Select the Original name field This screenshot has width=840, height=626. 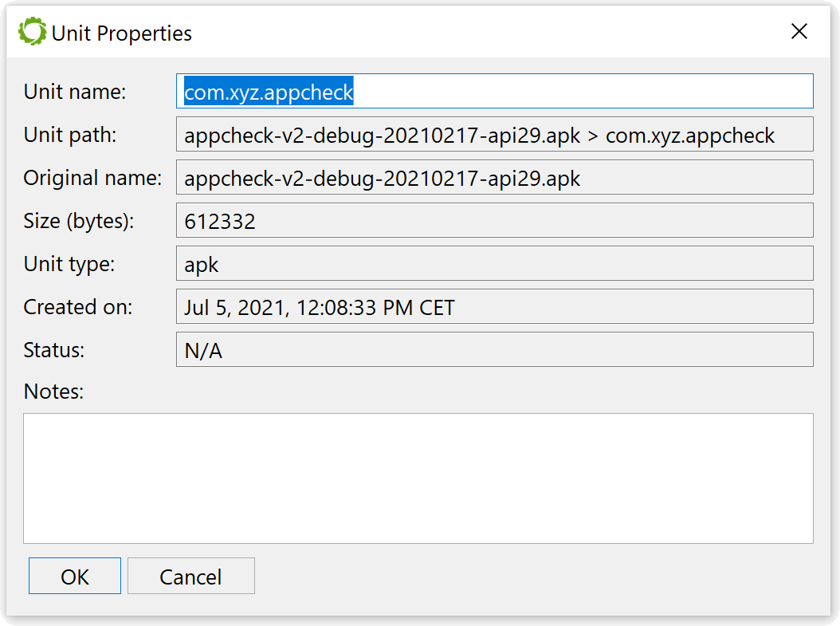tap(494, 177)
